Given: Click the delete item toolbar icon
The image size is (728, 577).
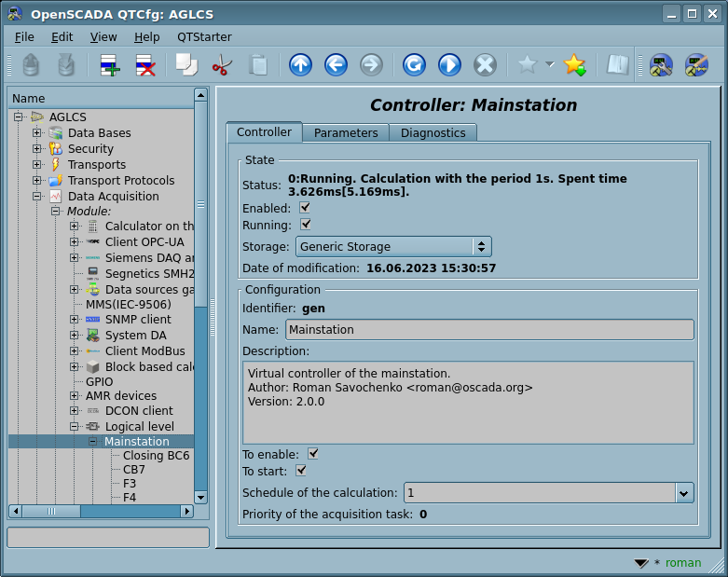Looking at the screenshot, I should (145, 65).
